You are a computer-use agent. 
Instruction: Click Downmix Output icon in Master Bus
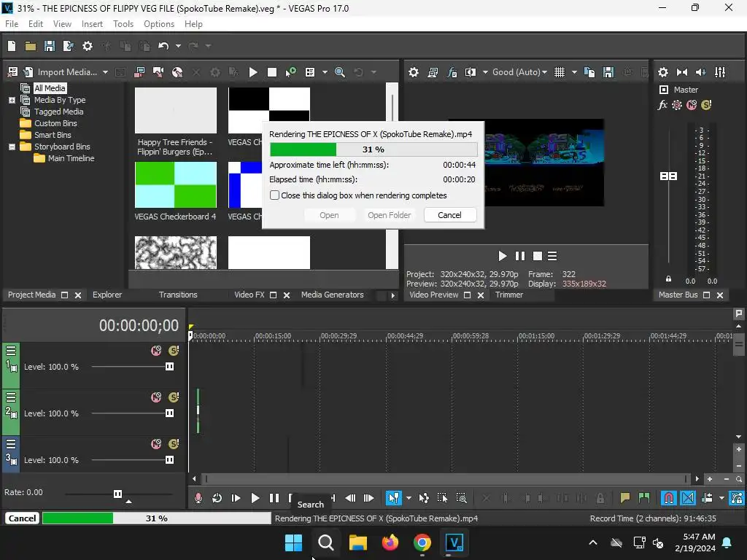tap(682, 72)
